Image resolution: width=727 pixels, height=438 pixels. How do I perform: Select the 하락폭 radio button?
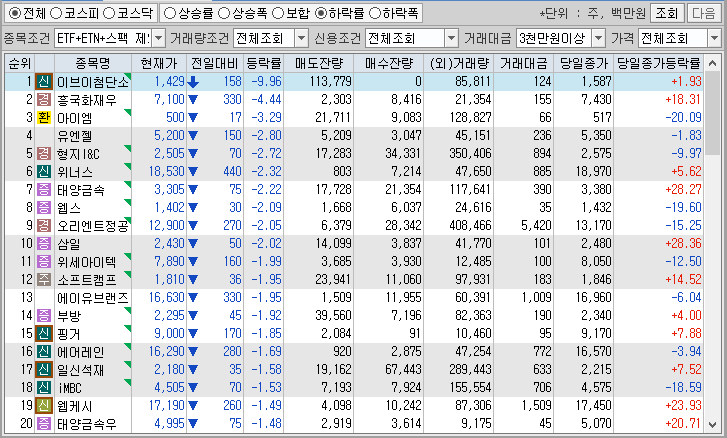pyautogui.click(x=374, y=13)
